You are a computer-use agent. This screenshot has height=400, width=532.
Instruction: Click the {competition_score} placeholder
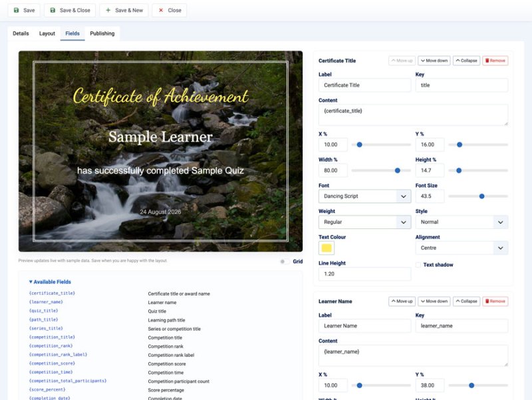52,363
